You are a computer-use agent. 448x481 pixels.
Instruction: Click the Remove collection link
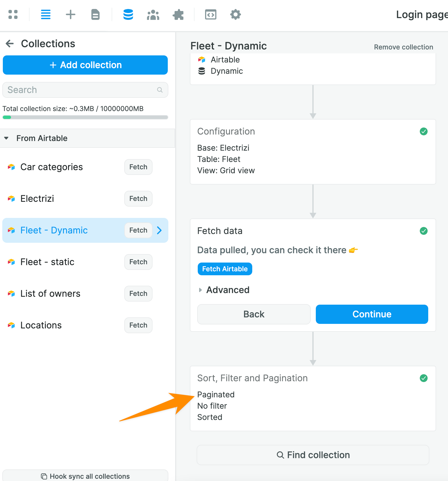pos(403,47)
